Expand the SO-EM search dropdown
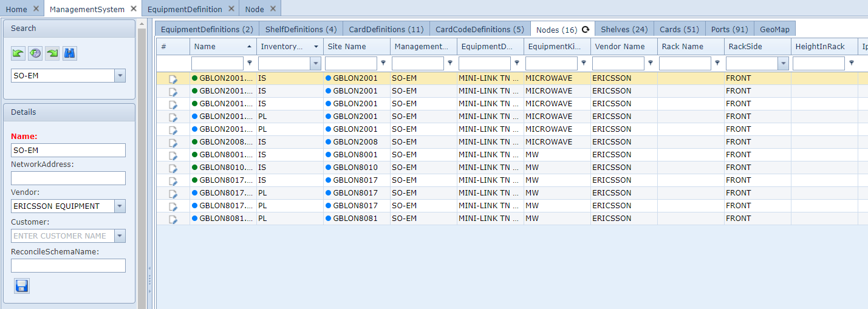This screenshot has height=309, width=868. pos(120,75)
